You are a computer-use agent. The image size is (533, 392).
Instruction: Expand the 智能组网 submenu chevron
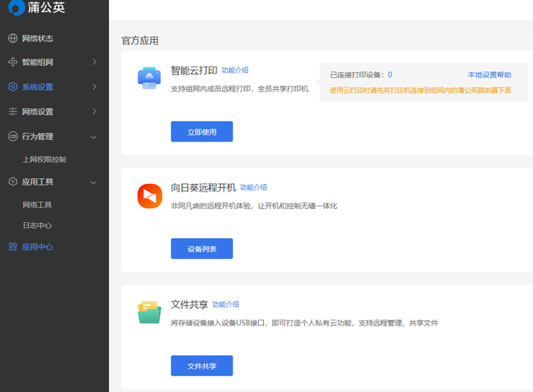(94, 62)
